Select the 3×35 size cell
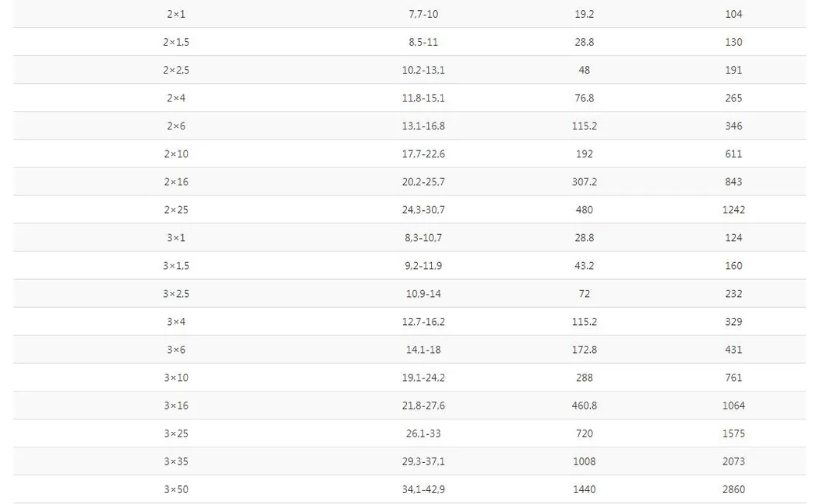This screenshot has height=504, width=821. [x=176, y=461]
